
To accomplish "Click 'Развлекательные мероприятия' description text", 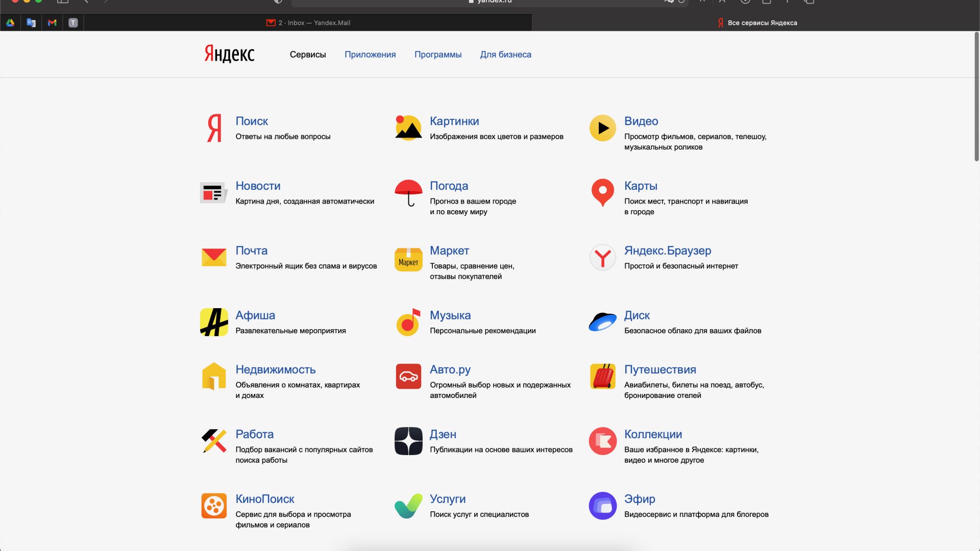I will coord(290,331).
